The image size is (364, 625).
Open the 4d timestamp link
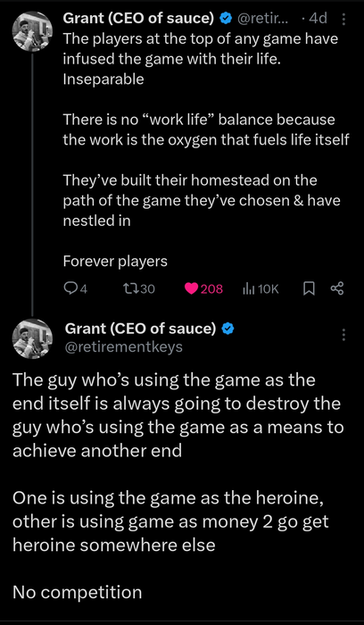(318, 19)
